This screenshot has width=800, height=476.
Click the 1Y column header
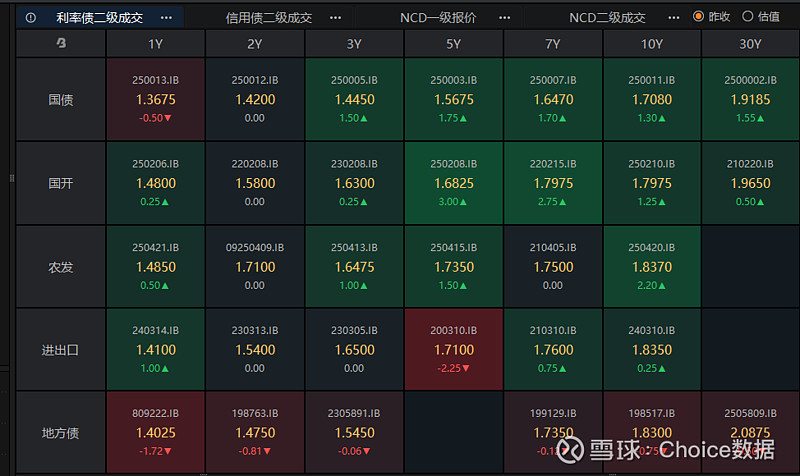[x=156, y=44]
